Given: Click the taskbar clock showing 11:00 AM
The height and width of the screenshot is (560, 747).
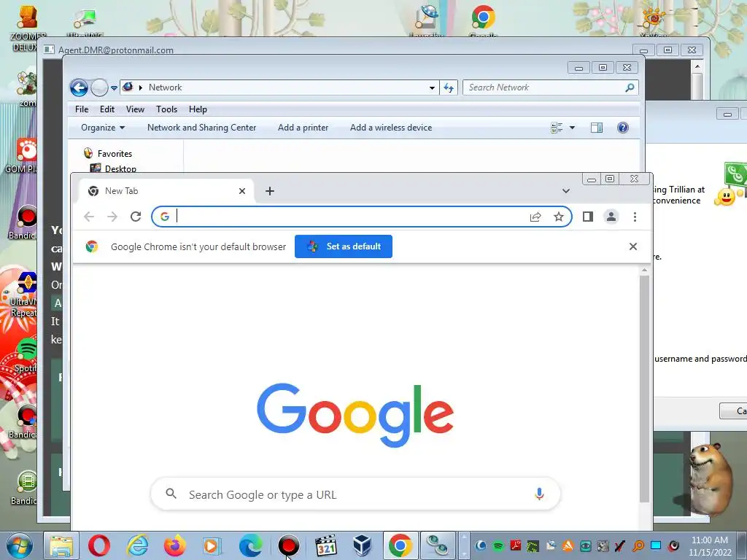Looking at the screenshot, I should [x=709, y=545].
